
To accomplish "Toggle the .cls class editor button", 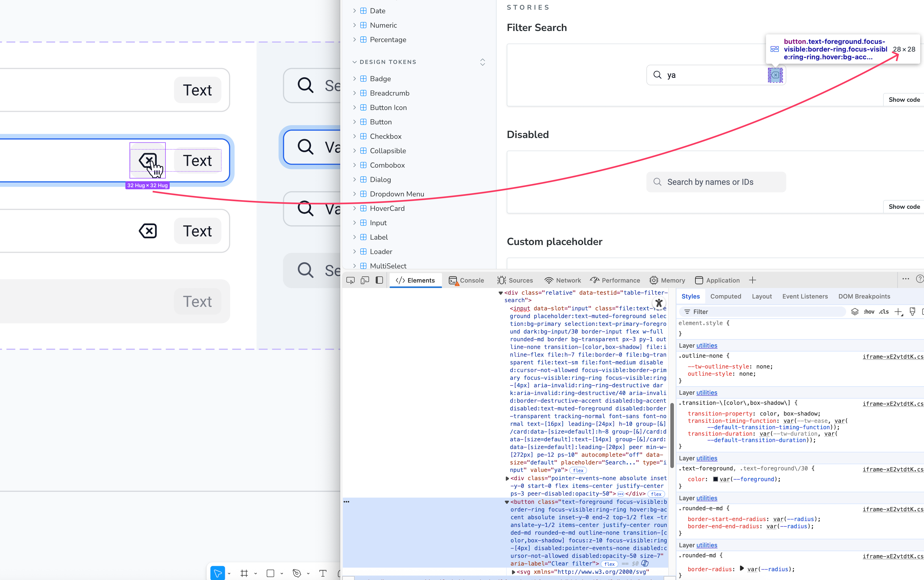I will pos(884,312).
